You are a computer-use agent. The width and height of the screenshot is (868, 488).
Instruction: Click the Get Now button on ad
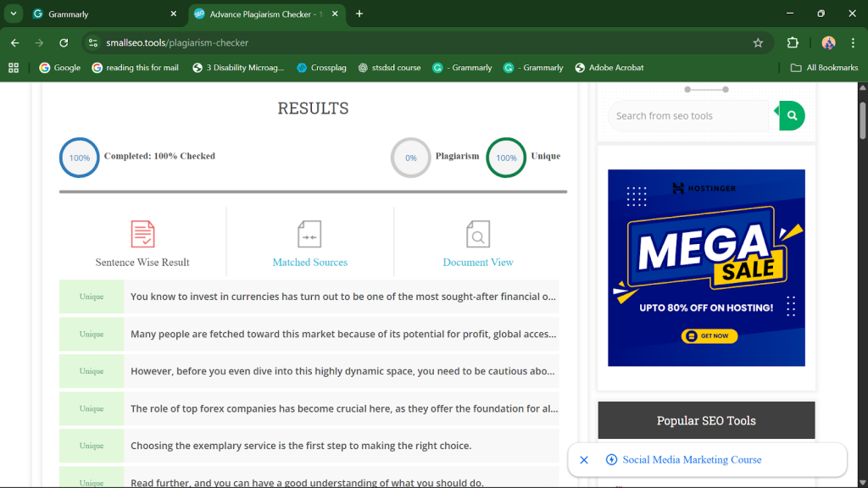point(709,336)
